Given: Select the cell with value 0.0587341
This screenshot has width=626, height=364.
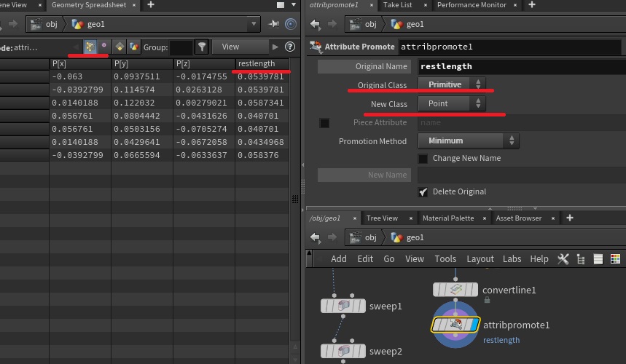Looking at the screenshot, I should [261, 103].
